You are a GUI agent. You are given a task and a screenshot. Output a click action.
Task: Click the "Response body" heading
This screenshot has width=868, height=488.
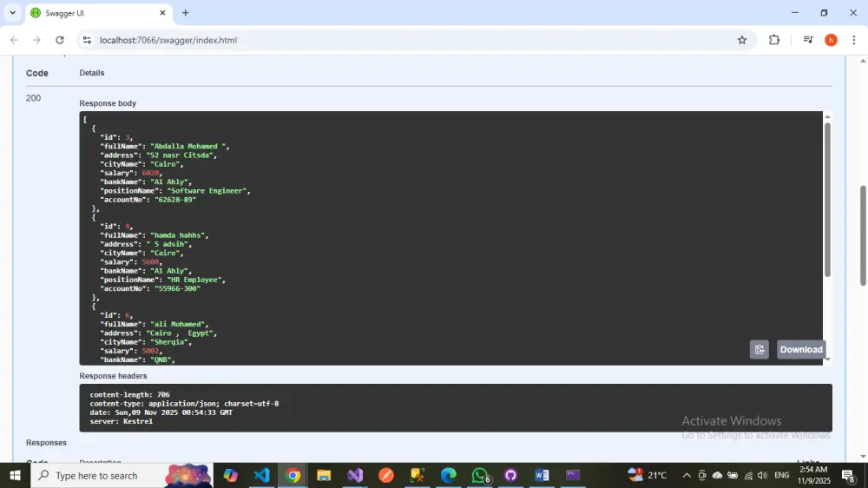[108, 103]
